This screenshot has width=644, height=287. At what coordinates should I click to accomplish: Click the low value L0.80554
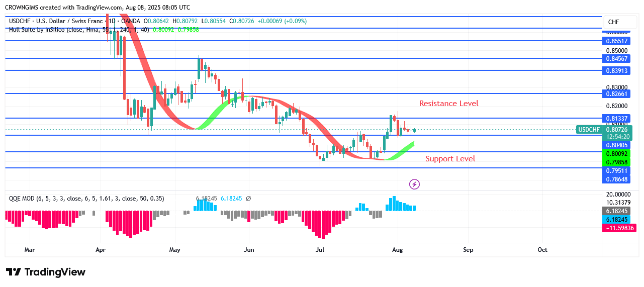[x=214, y=21]
